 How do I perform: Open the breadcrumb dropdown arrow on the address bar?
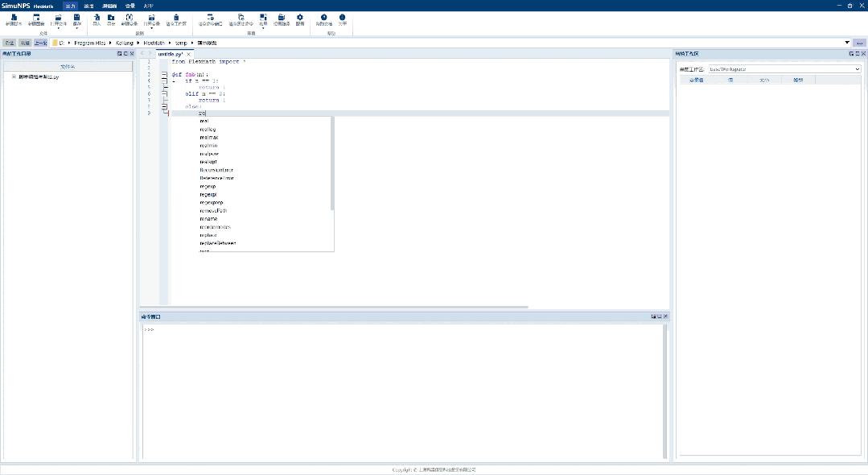[848, 42]
